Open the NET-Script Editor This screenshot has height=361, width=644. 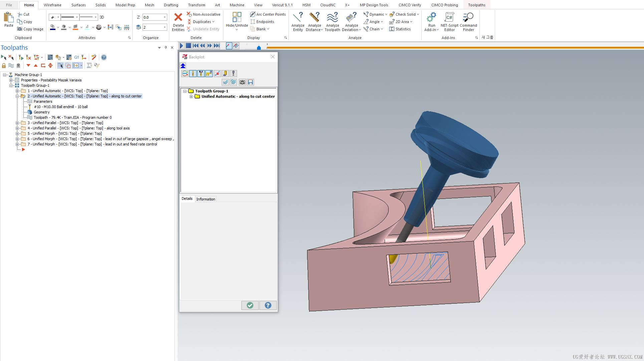449,22
